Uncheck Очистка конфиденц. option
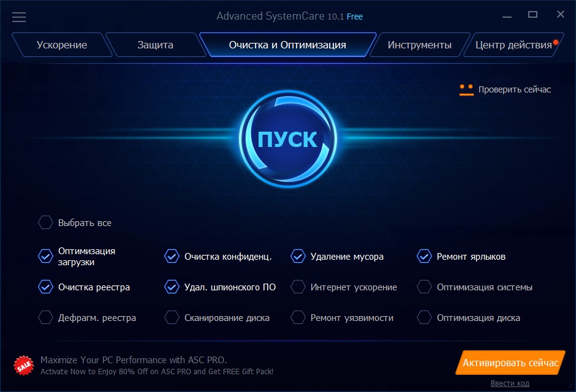The image size is (576, 392). (x=172, y=256)
